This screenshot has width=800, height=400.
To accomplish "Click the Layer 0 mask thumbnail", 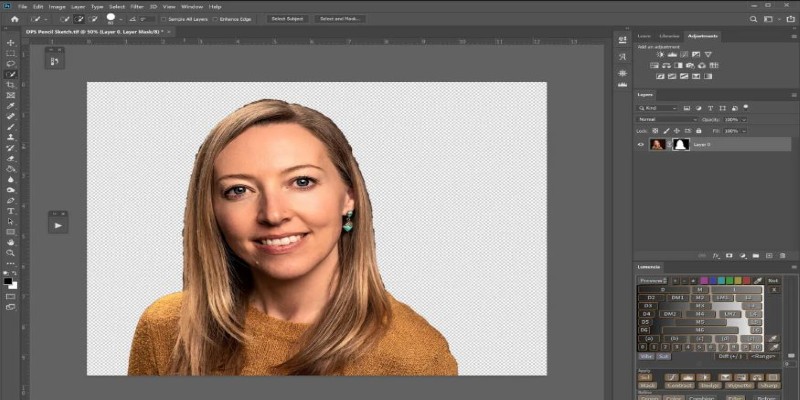I will (681, 144).
